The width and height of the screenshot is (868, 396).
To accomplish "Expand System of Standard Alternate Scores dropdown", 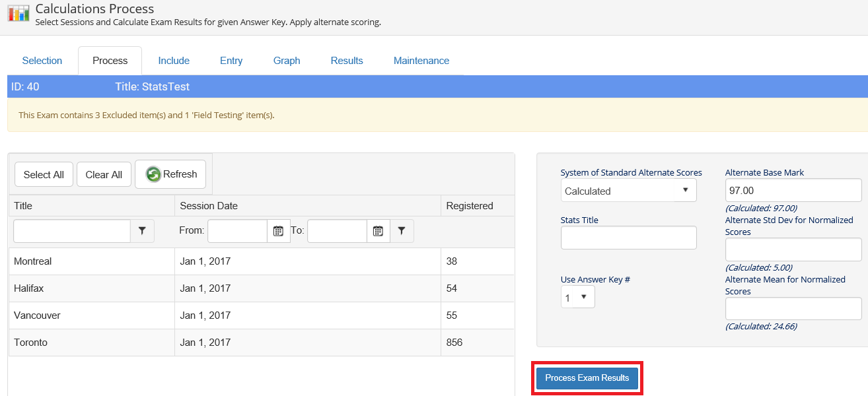I will [x=628, y=191].
